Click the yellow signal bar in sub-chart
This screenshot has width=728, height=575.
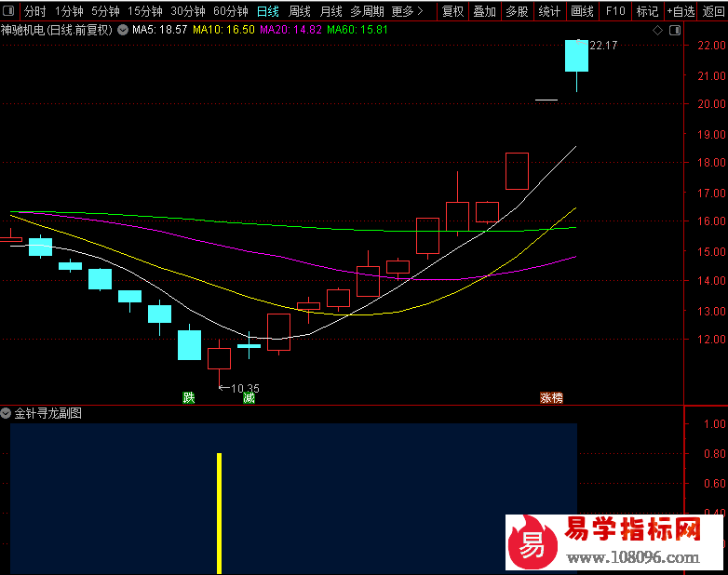tap(219, 512)
